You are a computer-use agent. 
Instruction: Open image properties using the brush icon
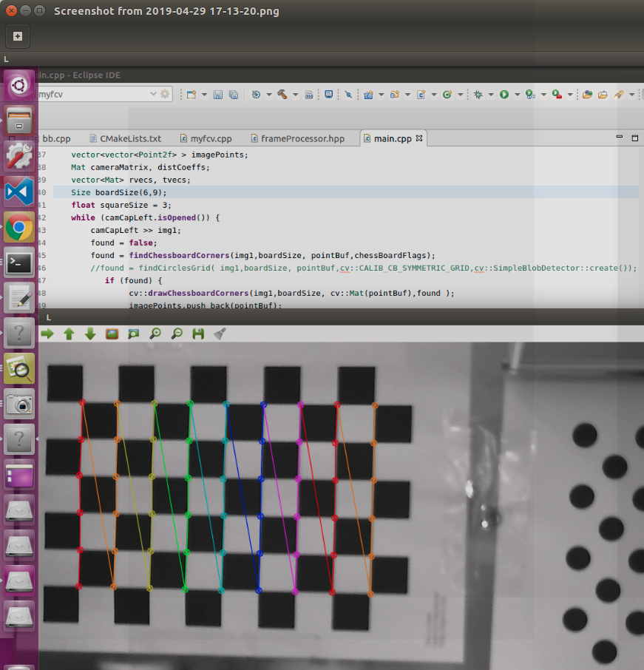[x=219, y=334]
